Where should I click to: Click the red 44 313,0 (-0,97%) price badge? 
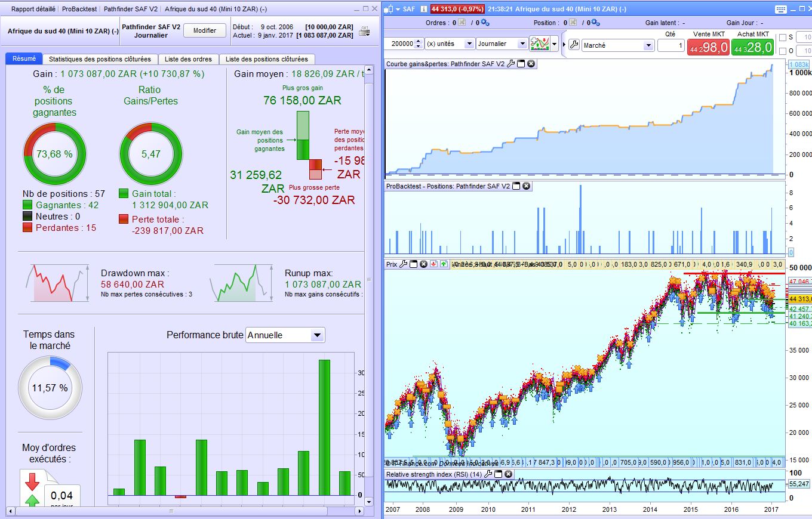(x=458, y=9)
